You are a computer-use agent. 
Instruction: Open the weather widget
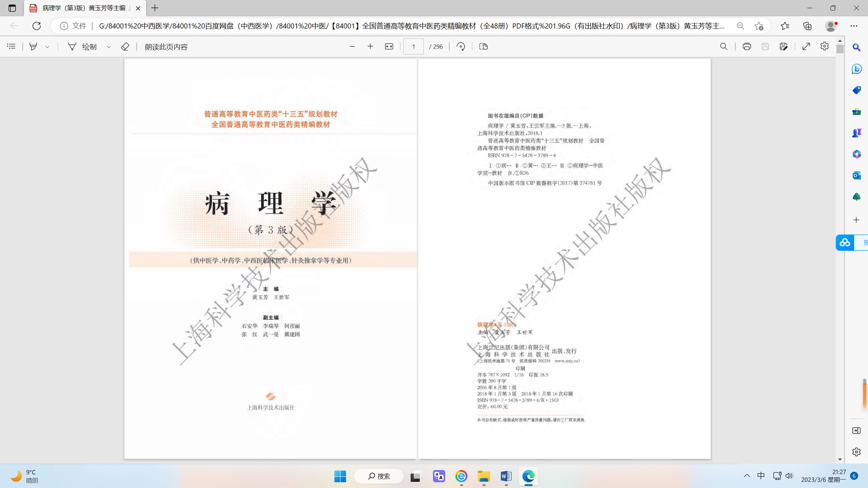point(24,476)
